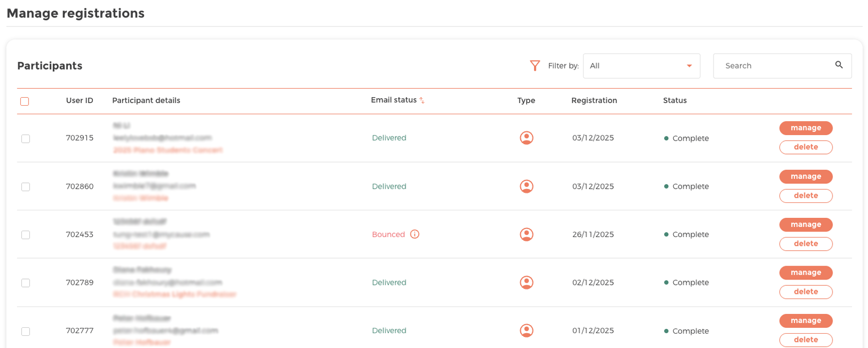
Task: Manage registration for user 702453
Action: point(806,225)
